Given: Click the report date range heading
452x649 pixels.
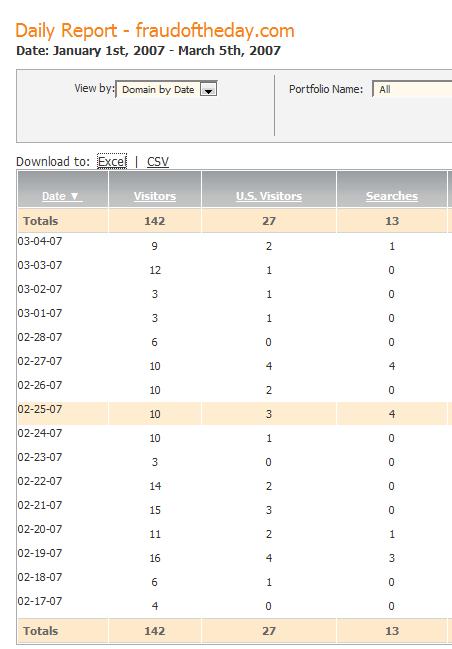Looking at the screenshot, I should (148, 51).
